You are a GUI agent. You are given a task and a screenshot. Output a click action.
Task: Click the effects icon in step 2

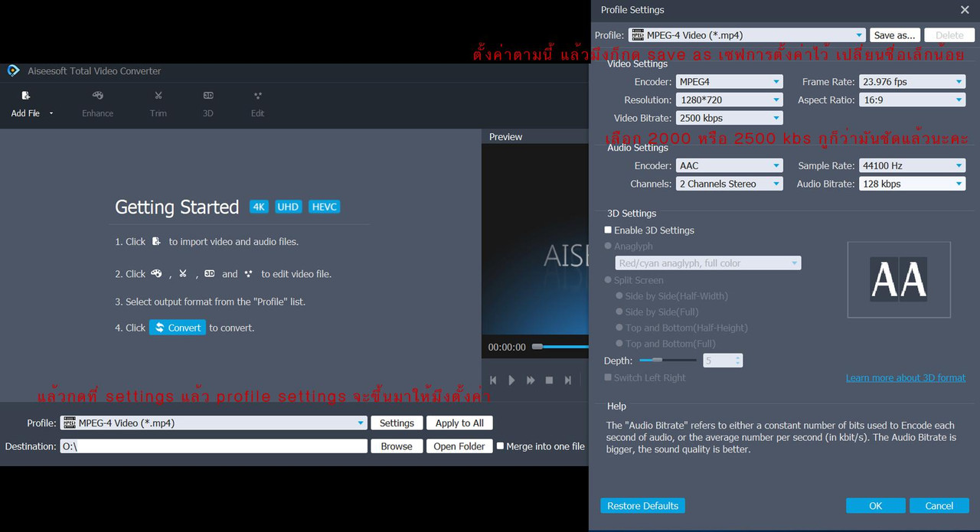point(248,273)
